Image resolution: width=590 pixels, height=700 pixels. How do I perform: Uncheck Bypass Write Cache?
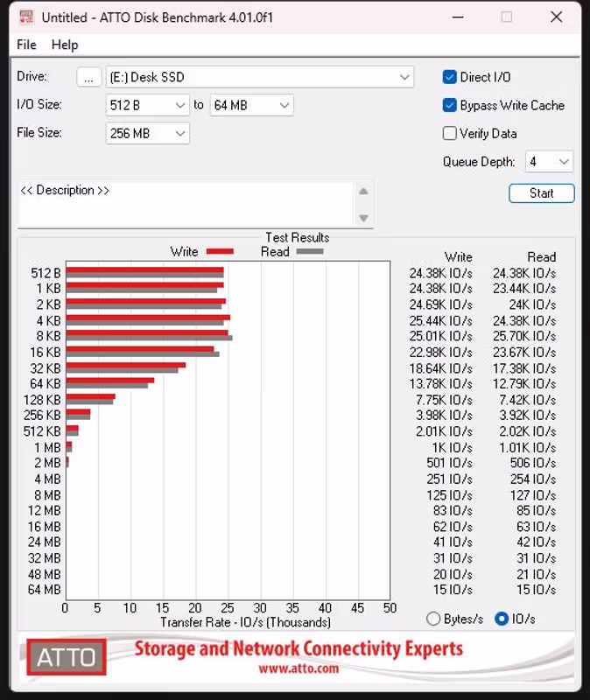point(449,105)
